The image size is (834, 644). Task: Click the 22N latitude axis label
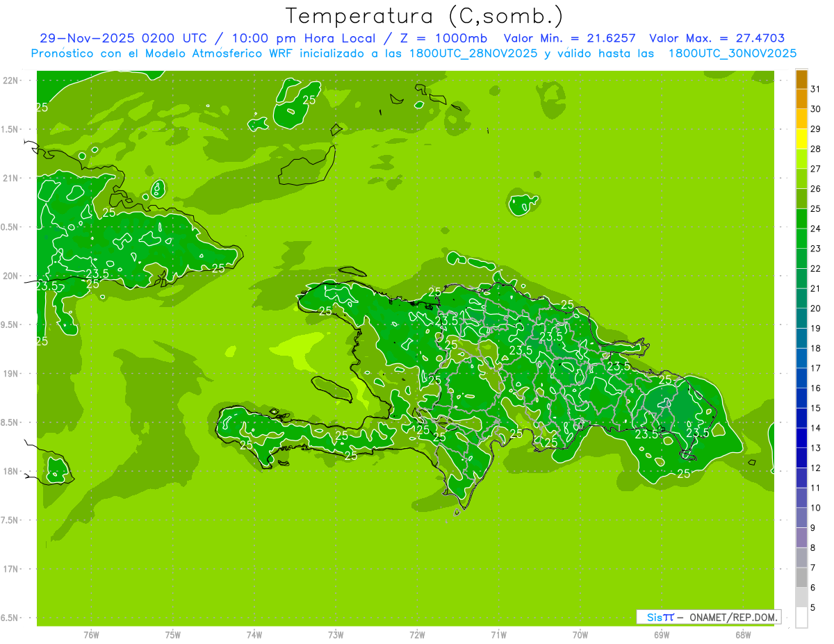click(10, 80)
